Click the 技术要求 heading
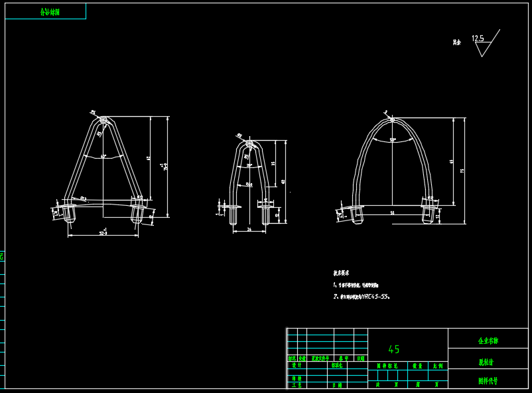 pyautogui.click(x=341, y=273)
